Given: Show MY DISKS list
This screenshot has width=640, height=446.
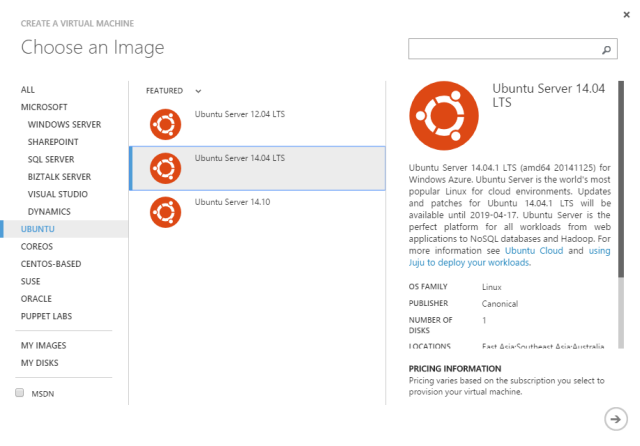Looking at the screenshot, I should pyautogui.click(x=40, y=363).
